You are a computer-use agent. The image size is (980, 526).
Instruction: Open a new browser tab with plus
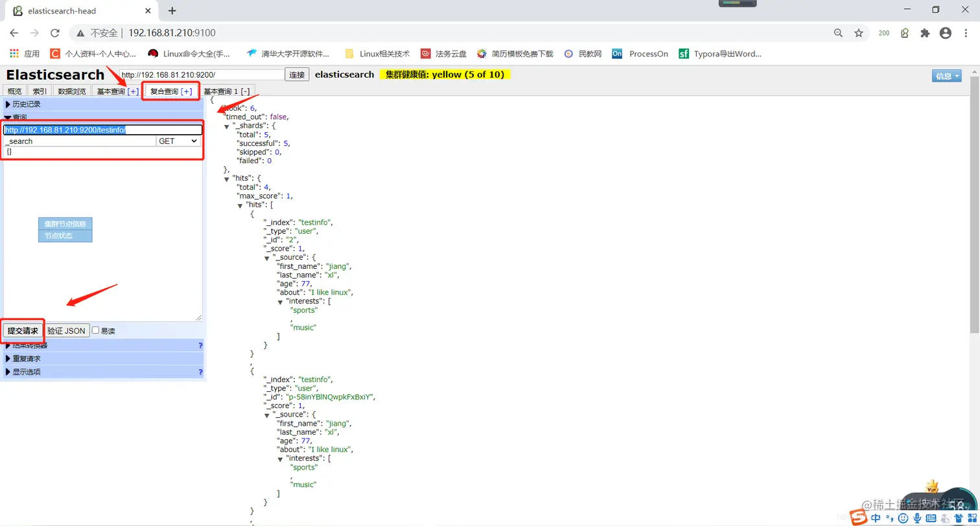tap(172, 11)
